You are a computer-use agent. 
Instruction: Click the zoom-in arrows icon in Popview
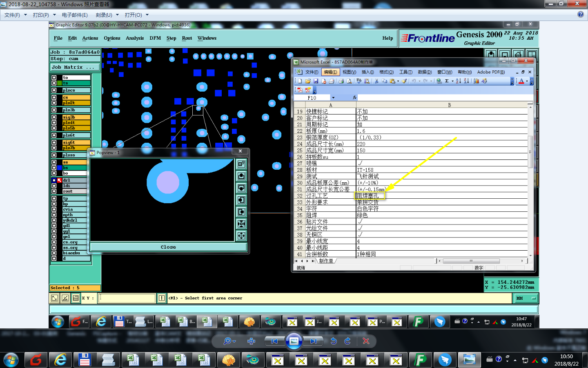coord(241,224)
